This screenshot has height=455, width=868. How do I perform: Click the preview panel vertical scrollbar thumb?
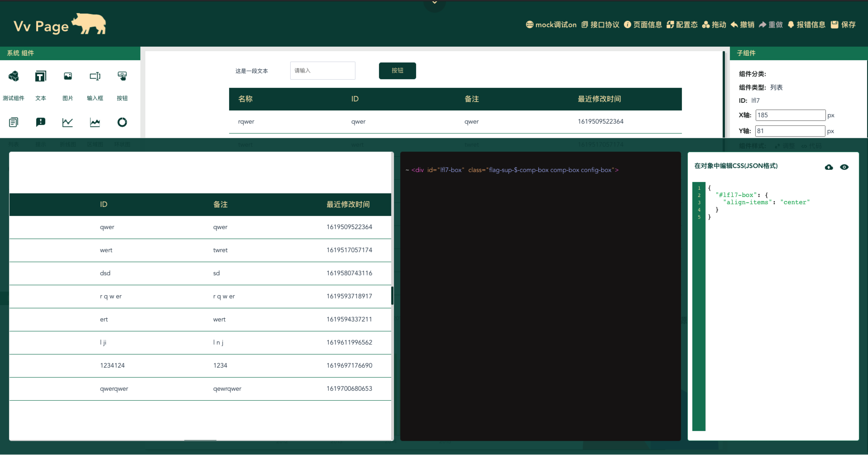click(392, 296)
